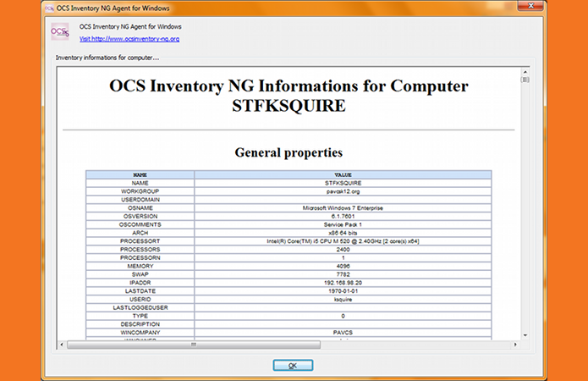
Task: Click the USERID row label
Action: tap(140, 299)
